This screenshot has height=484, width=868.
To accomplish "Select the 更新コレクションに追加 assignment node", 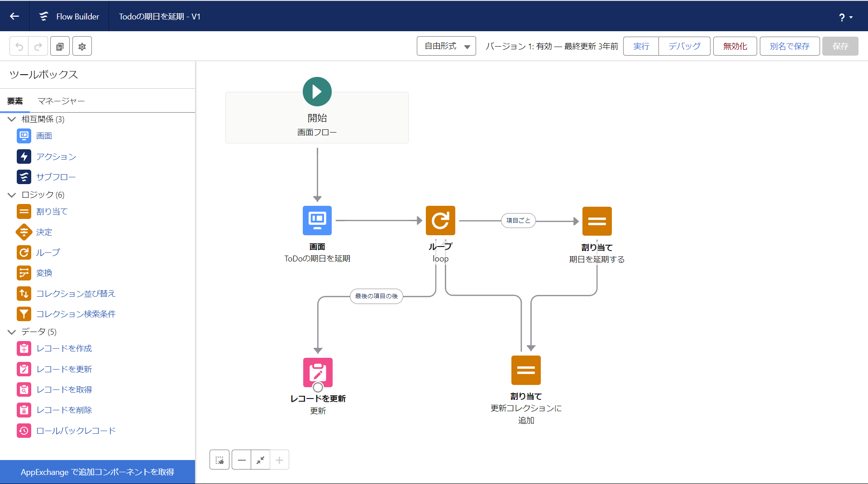I will pyautogui.click(x=526, y=370).
